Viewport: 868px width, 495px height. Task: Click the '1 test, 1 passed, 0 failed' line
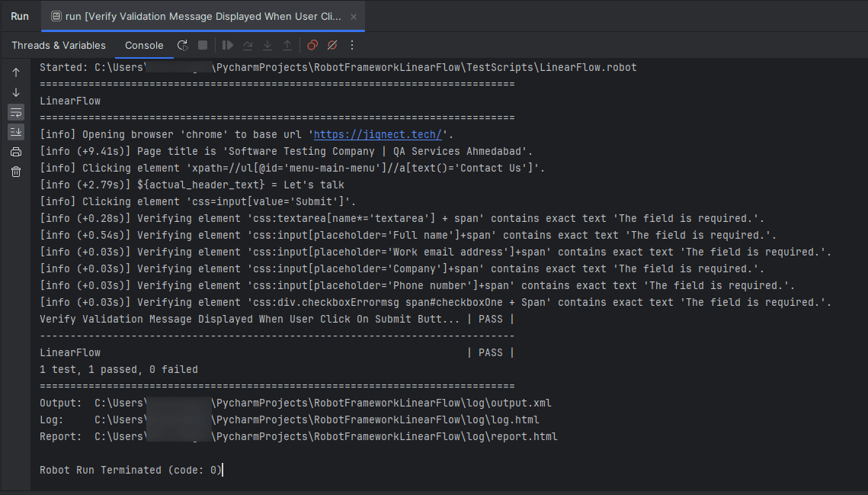pos(118,370)
